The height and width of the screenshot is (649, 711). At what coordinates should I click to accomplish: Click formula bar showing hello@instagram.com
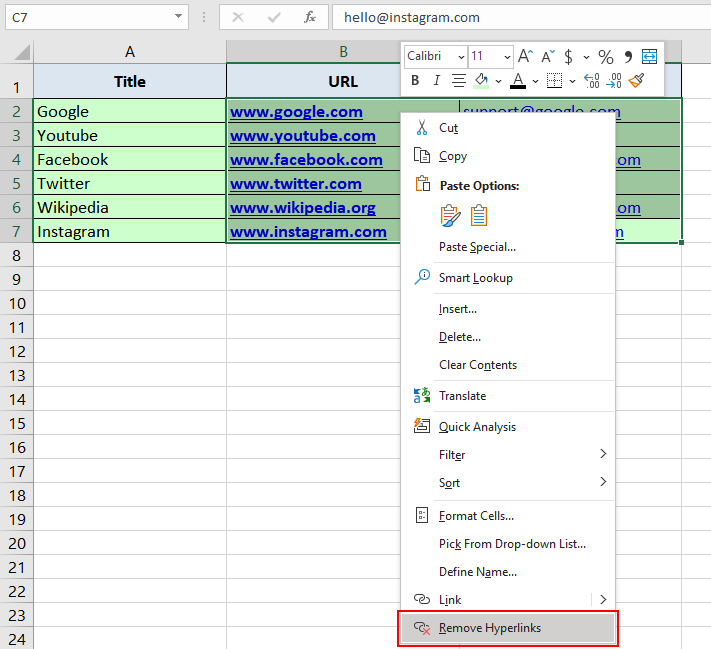[x=521, y=17]
